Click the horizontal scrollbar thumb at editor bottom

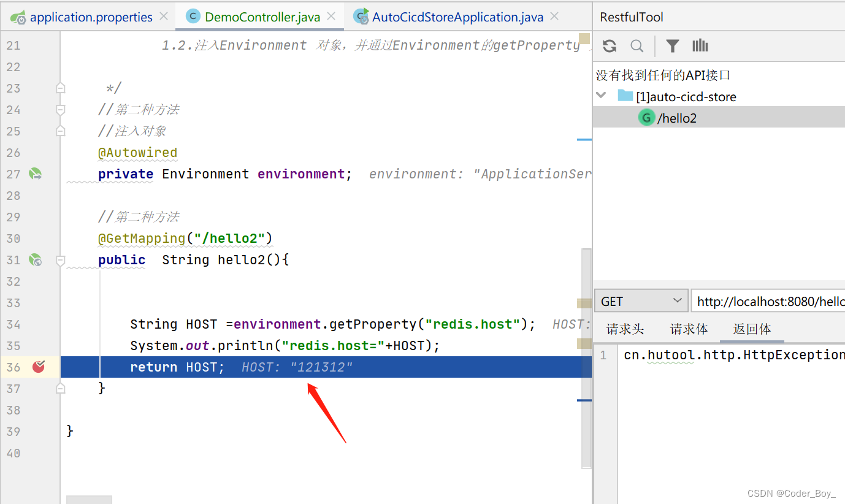click(x=89, y=500)
